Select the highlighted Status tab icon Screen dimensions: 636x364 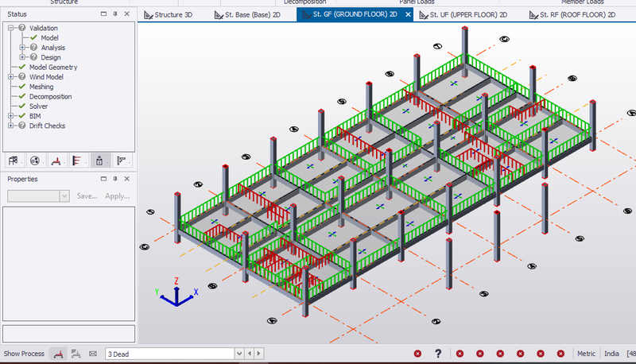pos(99,161)
